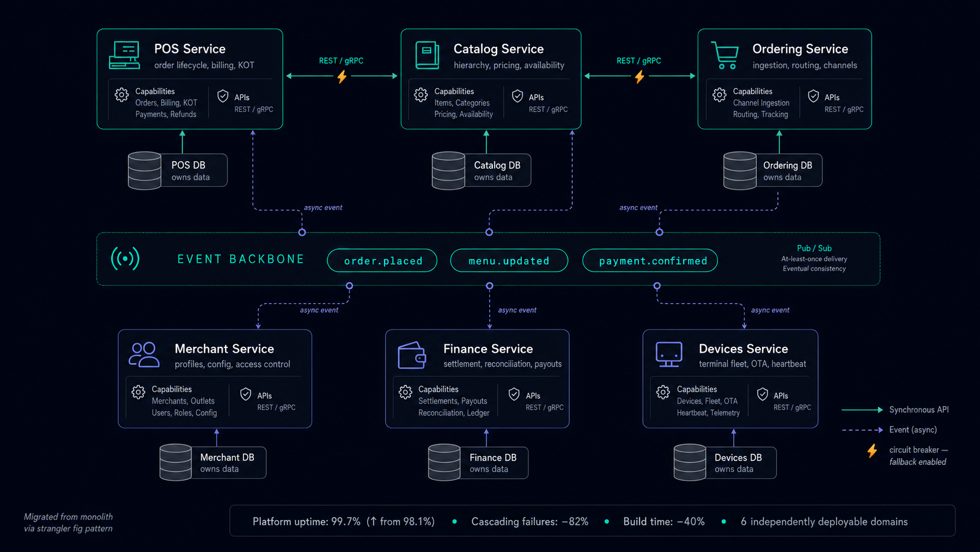This screenshot has width=980, height=552.
Task: Click the Event Backbone broadcast icon
Action: 125,258
